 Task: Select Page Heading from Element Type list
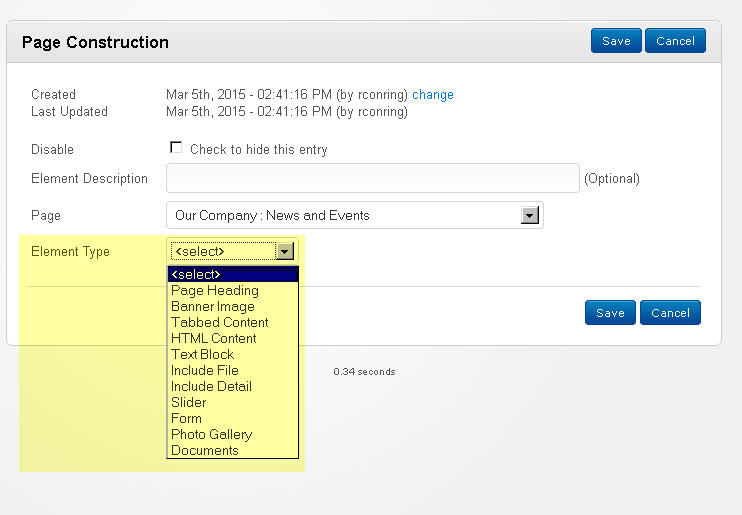point(215,291)
